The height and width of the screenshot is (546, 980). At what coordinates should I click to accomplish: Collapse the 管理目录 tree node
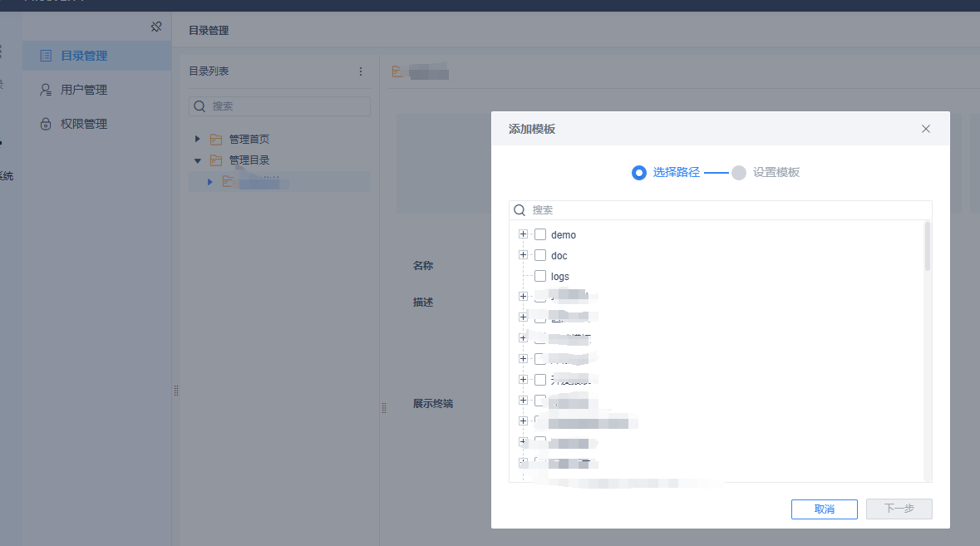pyautogui.click(x=198, y=160)
